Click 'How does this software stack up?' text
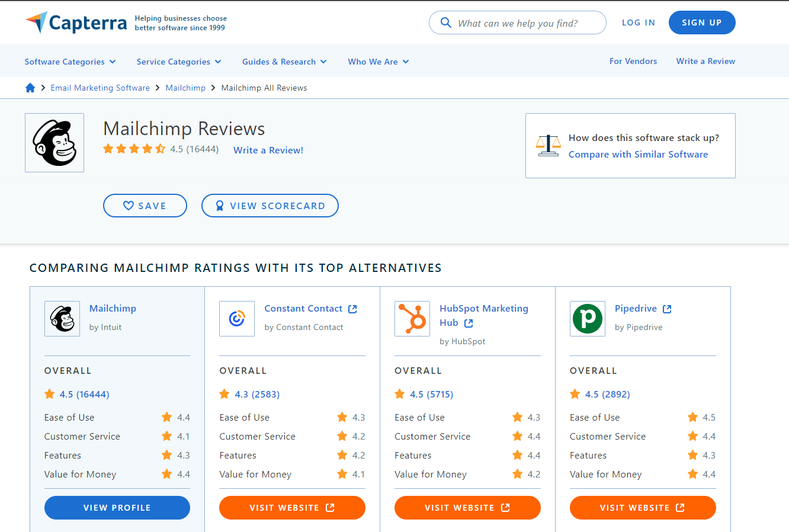 (644, 137)
